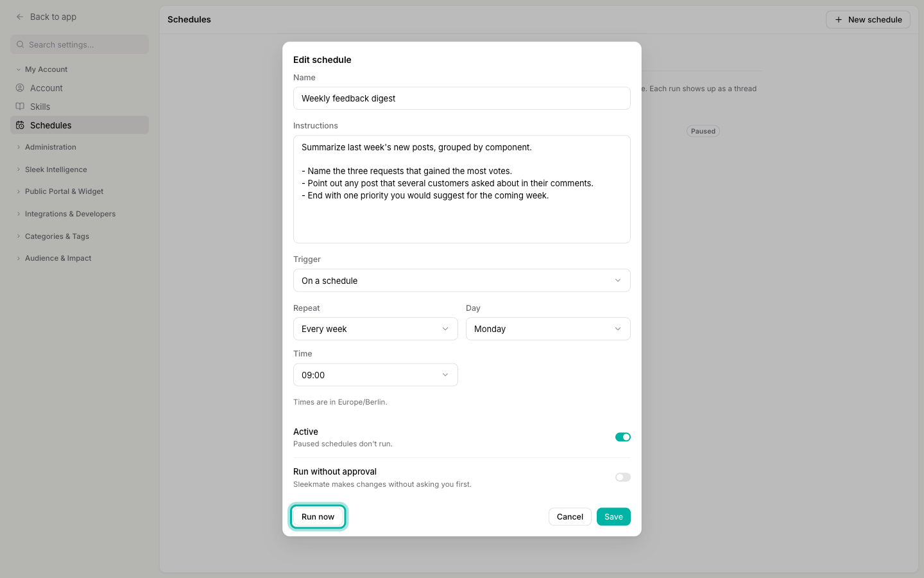
Task: Save the schedule changes
Action: click(613, 517)
